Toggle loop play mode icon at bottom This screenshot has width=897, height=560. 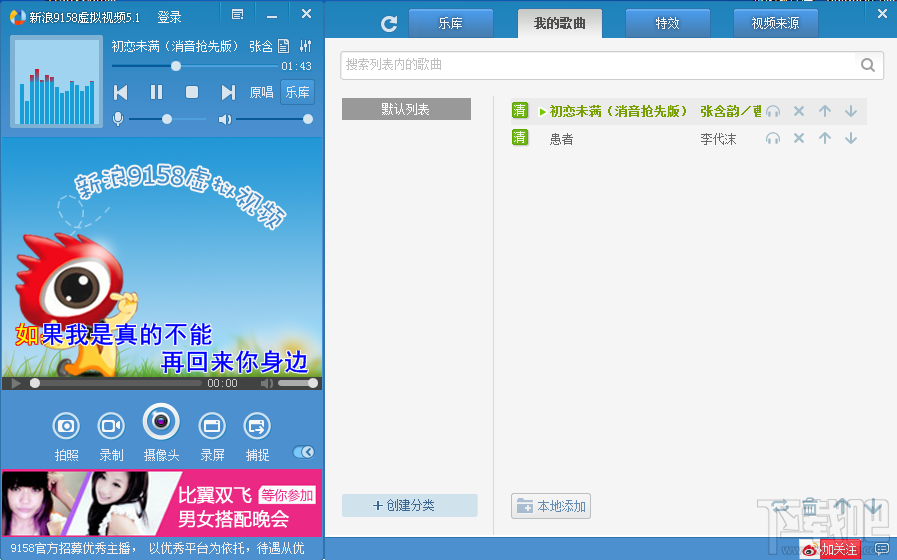[x=779, y=506]
